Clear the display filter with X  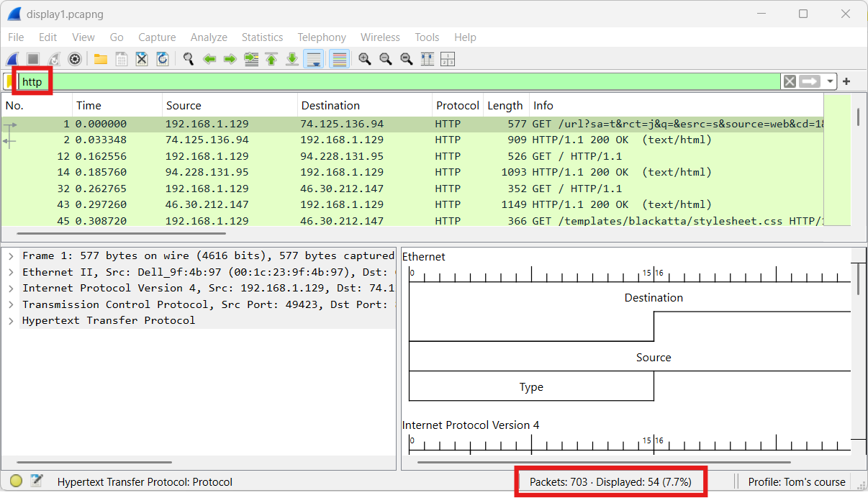[x=790, y=81]
